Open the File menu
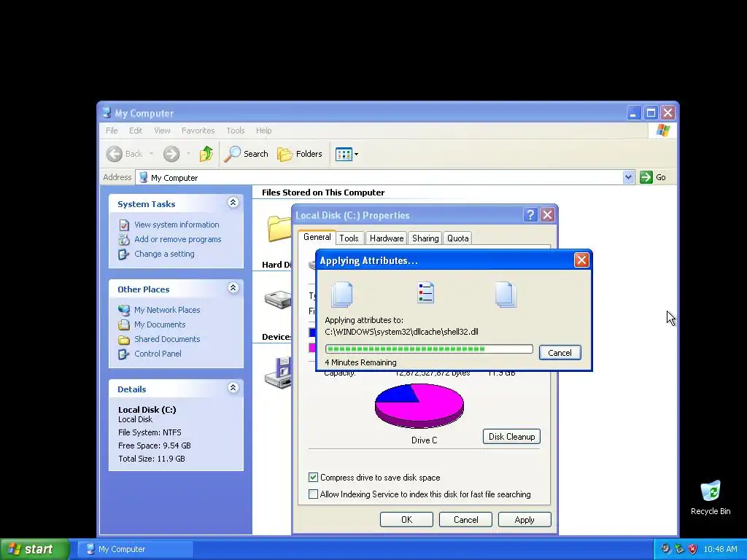 [x=112, y=131]
